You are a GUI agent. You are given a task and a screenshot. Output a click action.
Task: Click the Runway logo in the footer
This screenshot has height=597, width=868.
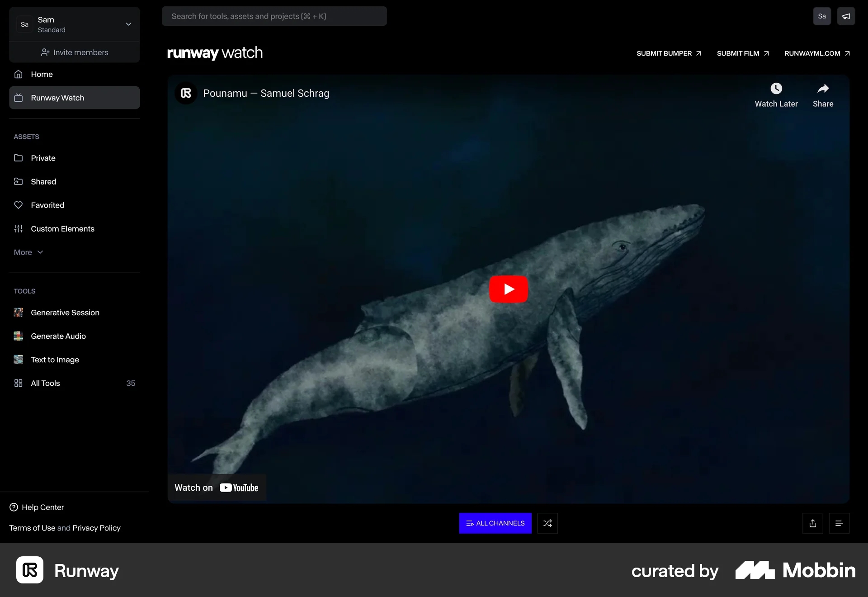pos(29,570)
